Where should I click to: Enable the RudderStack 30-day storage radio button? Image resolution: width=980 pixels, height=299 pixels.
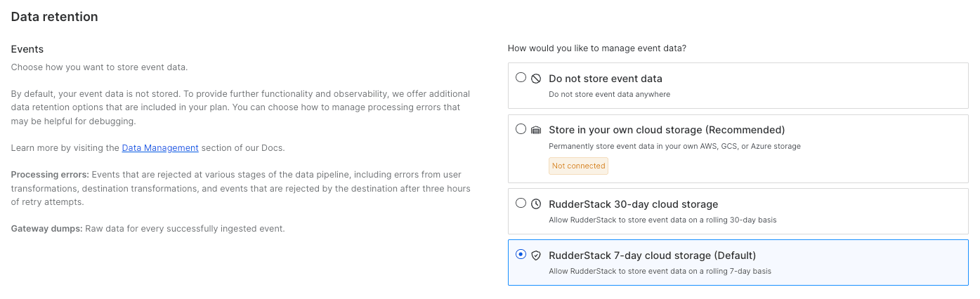521,204
